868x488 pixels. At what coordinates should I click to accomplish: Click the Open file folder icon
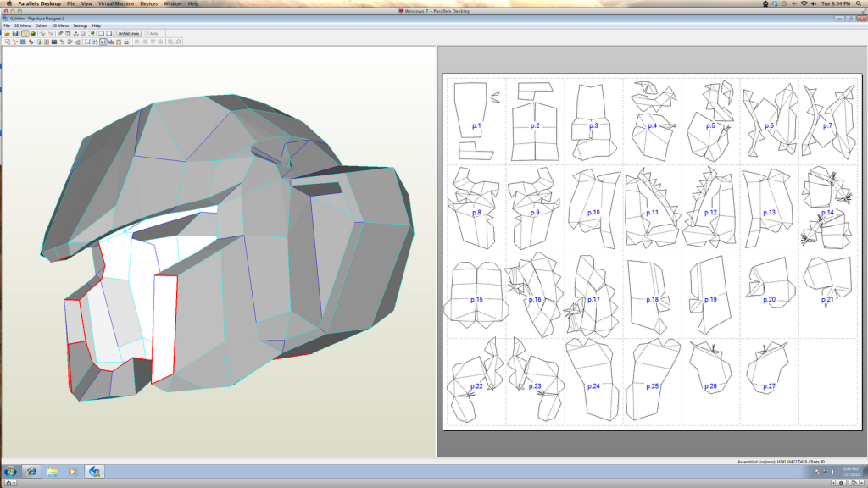click(7, 34)
